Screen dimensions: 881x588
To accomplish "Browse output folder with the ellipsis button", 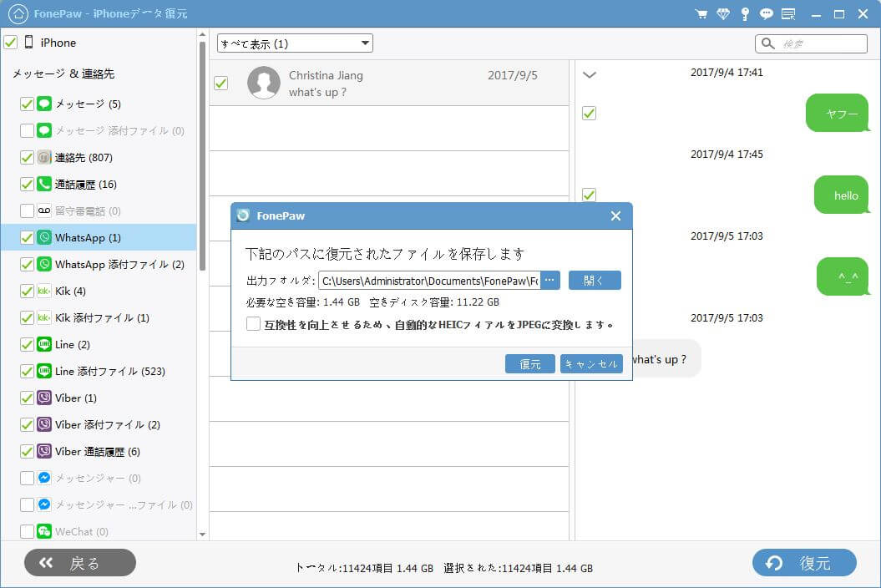I will click(550, 280).
